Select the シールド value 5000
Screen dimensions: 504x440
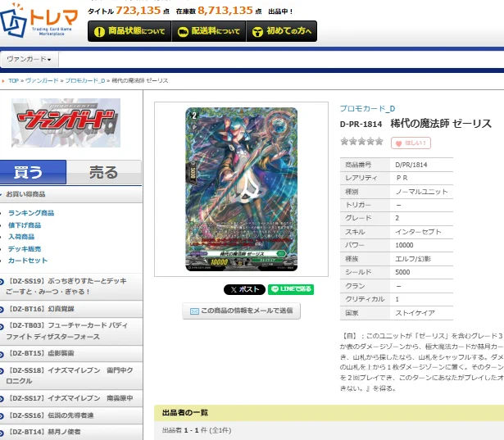point(402,272)
